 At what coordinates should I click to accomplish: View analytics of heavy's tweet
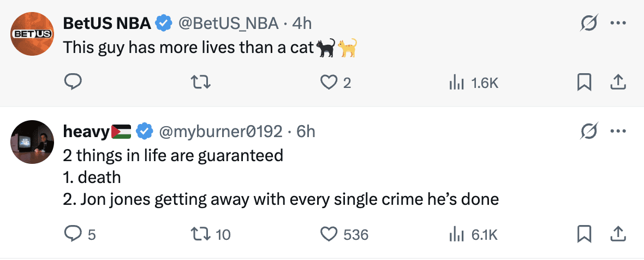(455, 234)
